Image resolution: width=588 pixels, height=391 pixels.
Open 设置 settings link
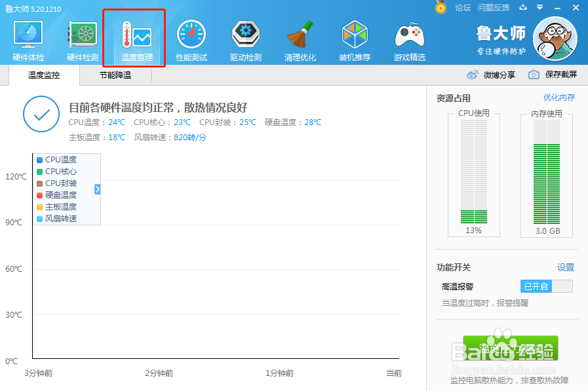point(566,267)
